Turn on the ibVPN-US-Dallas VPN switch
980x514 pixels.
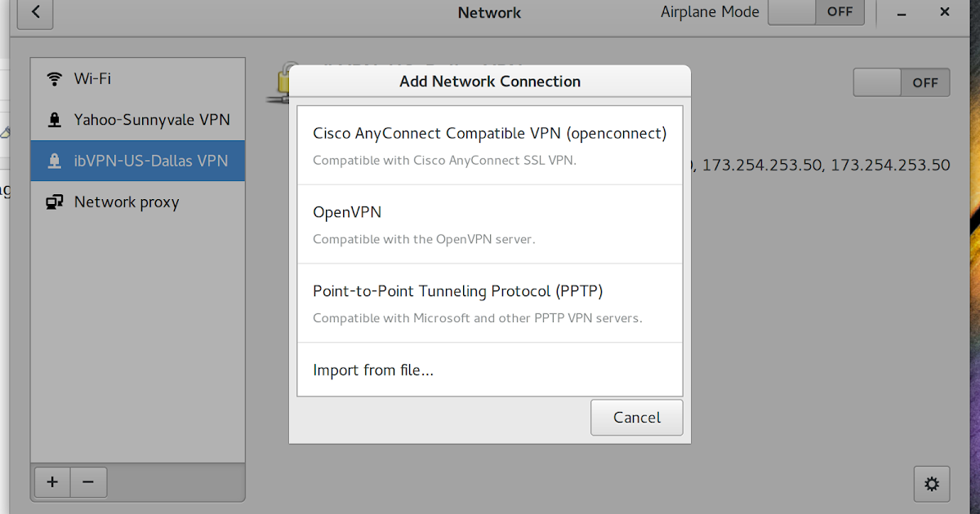pos(902,82)
